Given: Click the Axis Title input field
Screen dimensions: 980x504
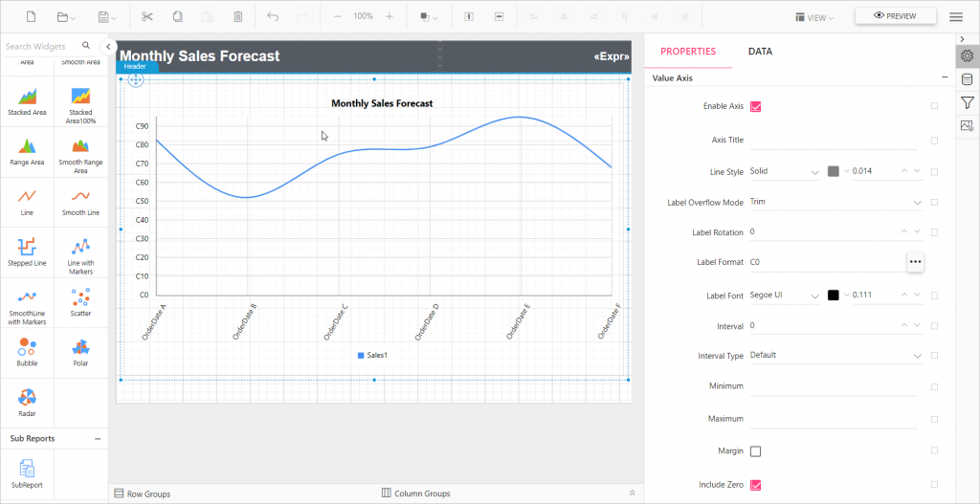Looking at the screenshot, I should pos(834,140).
